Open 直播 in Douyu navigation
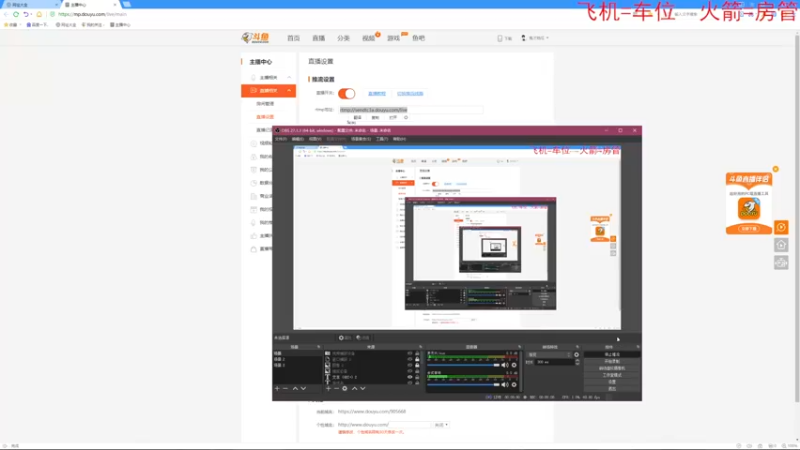 [318, 38]
